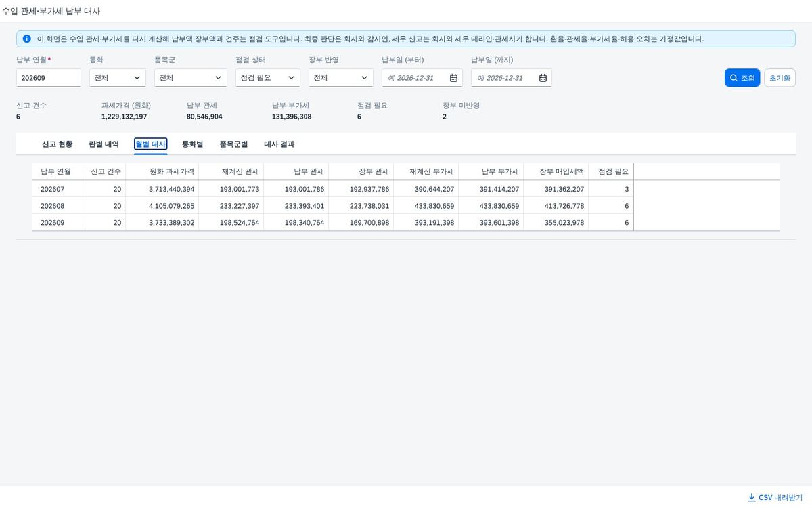Focus the 납부 연월 input field

coord(49,78)
